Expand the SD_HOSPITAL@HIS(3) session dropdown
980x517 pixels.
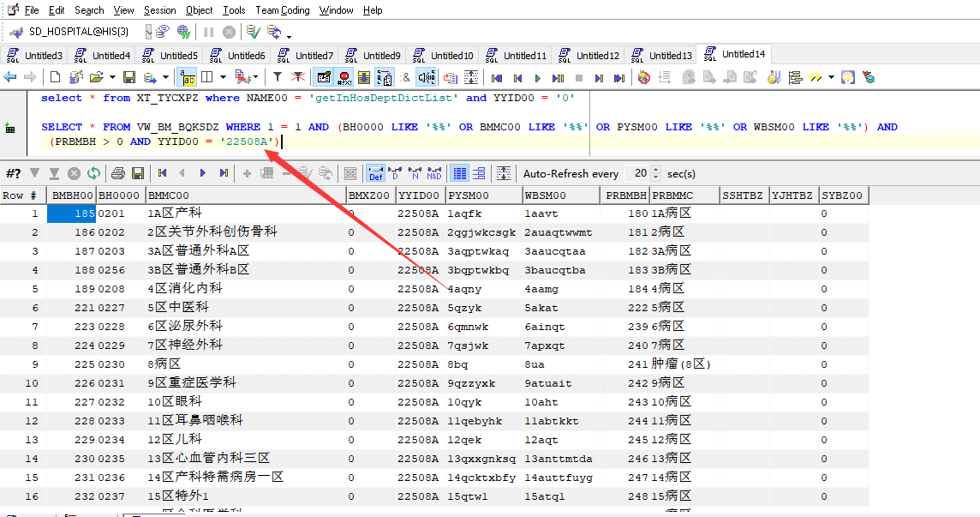(x=149, y=32)
